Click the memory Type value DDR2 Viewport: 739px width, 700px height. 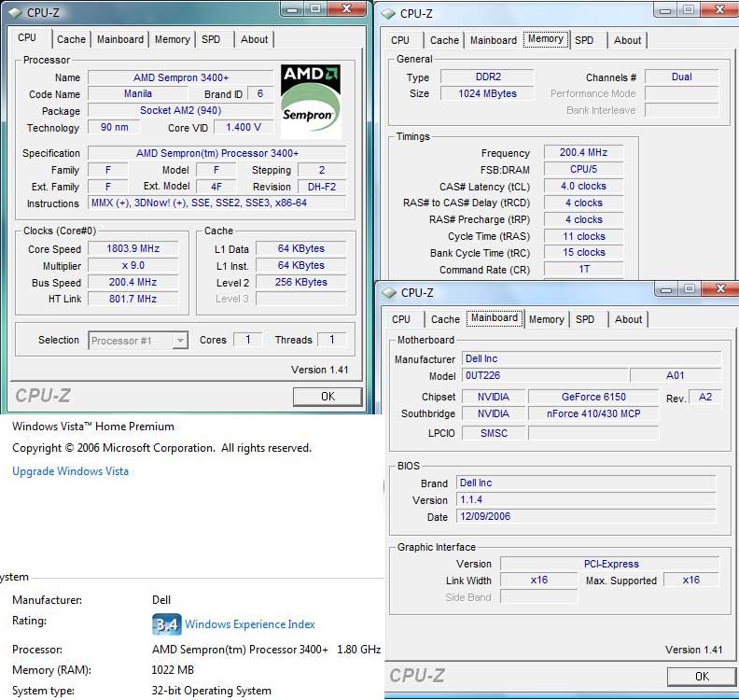click(488, 77)
